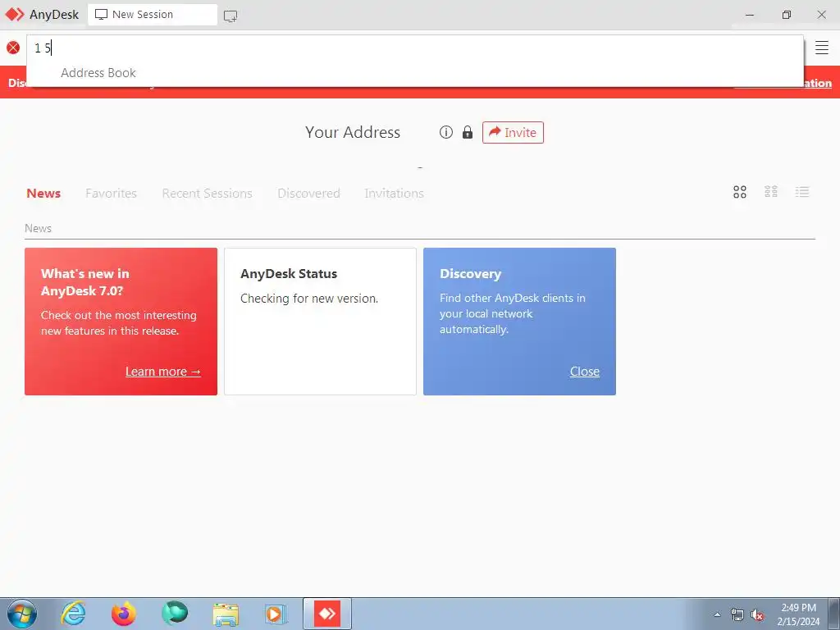Click What's new in AnyDesk 7.0 card title

click(x=84, y=282)
